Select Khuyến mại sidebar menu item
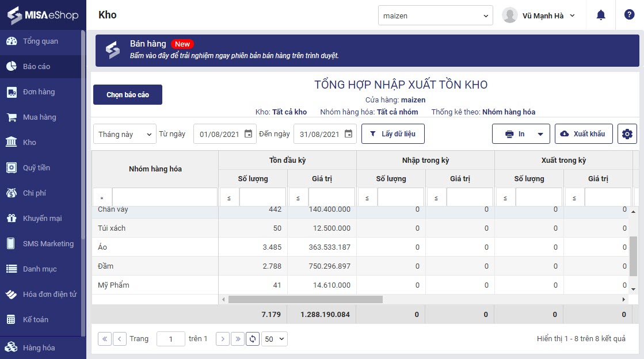 (x=42, y=219)
